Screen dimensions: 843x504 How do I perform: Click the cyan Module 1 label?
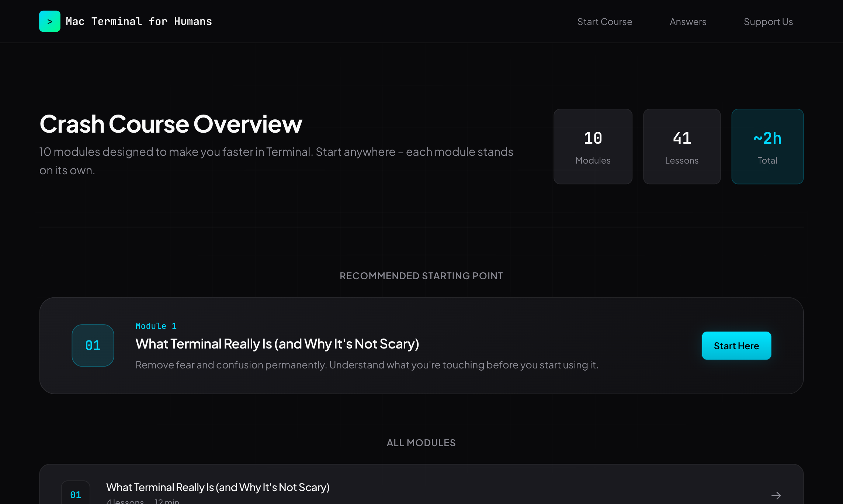[156, 326]
